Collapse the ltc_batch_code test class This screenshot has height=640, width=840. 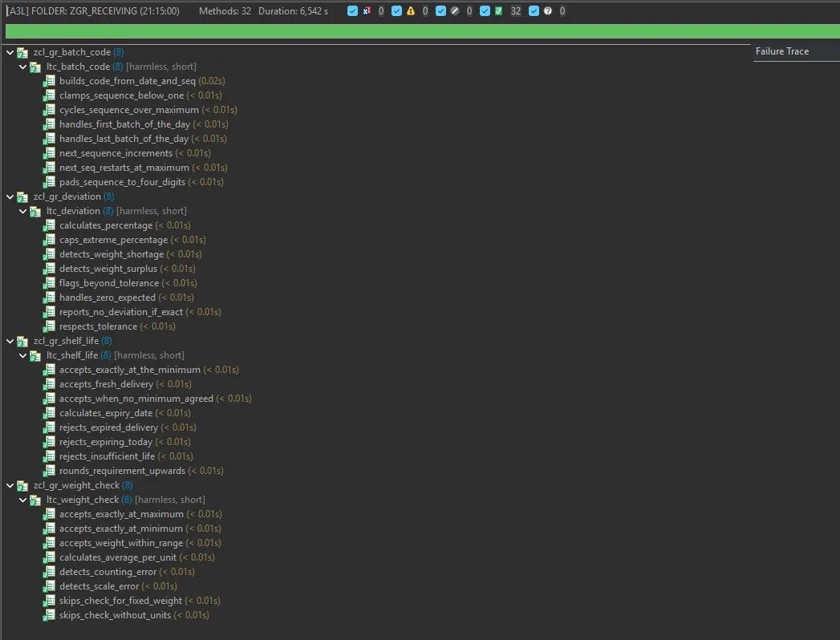[23, 67]
